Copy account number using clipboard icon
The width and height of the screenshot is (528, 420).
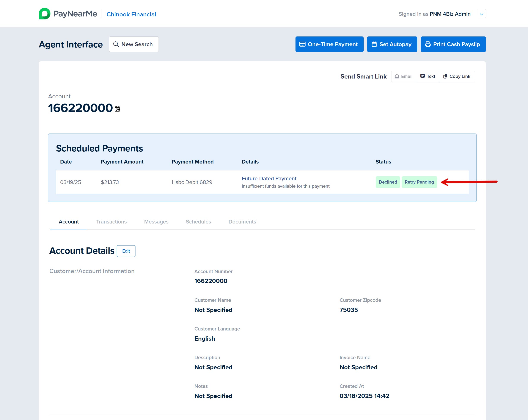point(118,109)
